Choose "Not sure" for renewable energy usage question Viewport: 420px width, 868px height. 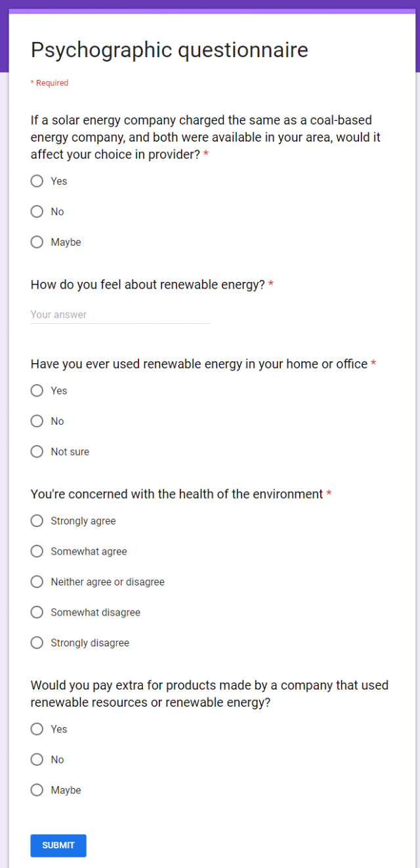click(x=37, y=451)
